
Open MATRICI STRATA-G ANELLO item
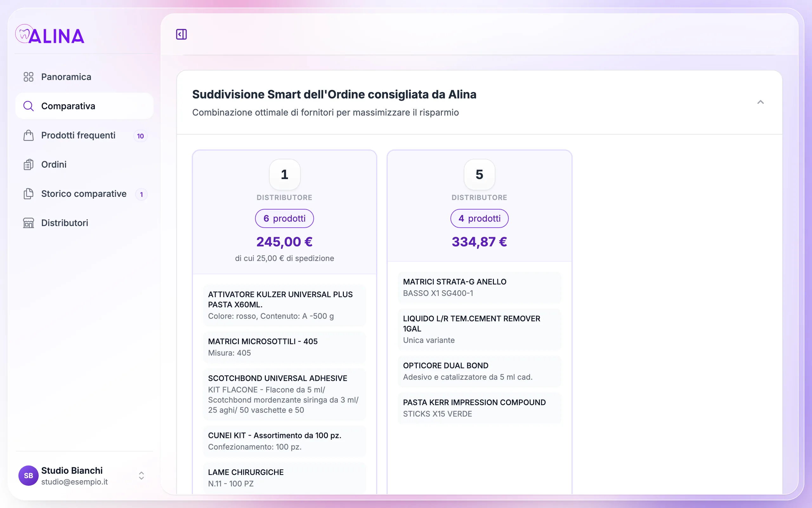pyautogui.click(x=479, y=288)
